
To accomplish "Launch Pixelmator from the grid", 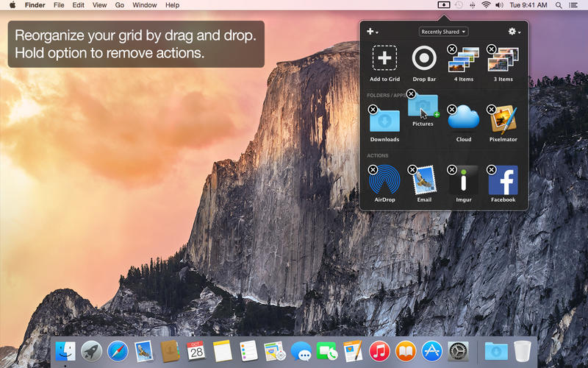I will (503, 118).
